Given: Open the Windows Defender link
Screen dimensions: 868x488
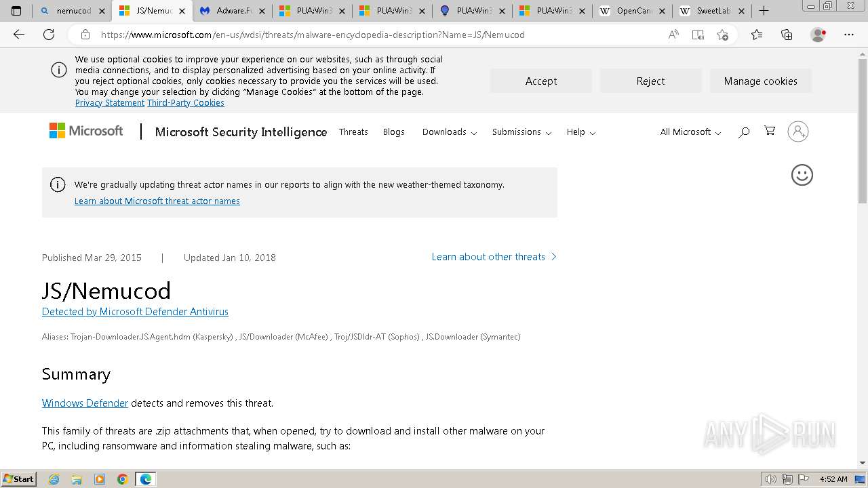Looking at the screenshot, I should pos(85,403).
